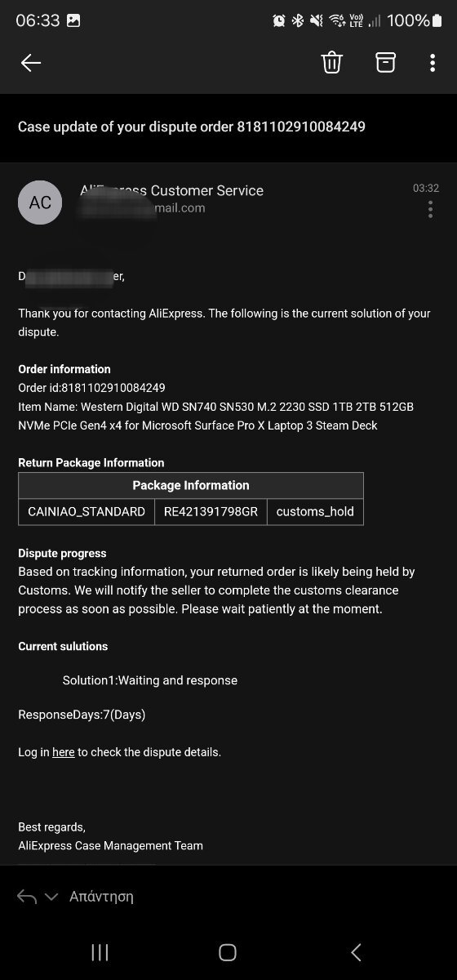Go back using the arrow icon
Screen dimensions: 457x980
click(x=31, y=63)
